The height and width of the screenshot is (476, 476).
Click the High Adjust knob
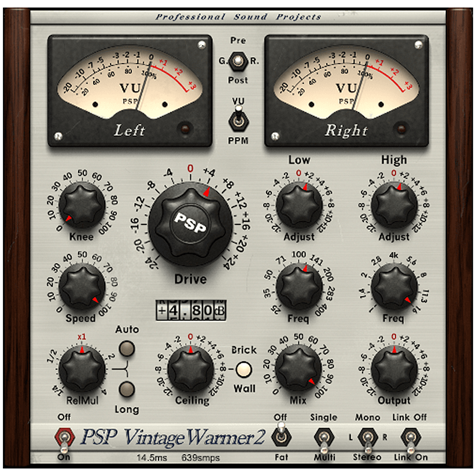(394, 205)
